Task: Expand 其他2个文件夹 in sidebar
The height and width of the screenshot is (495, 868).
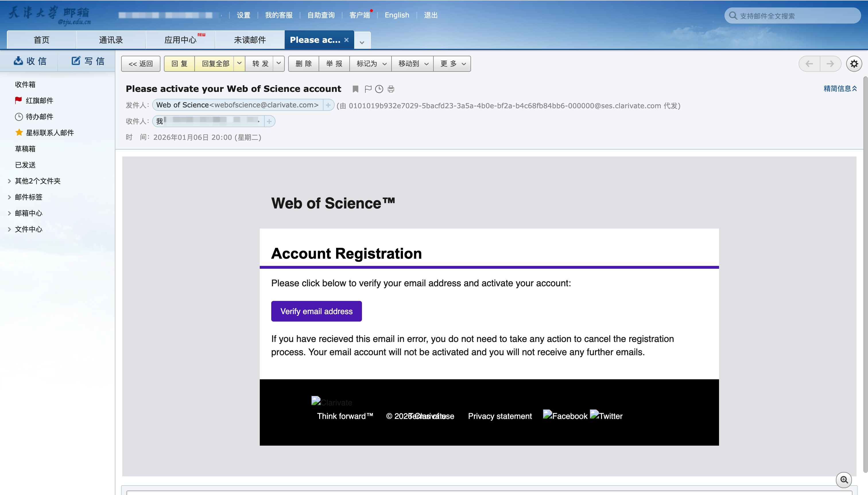Action: pos(37,181)
